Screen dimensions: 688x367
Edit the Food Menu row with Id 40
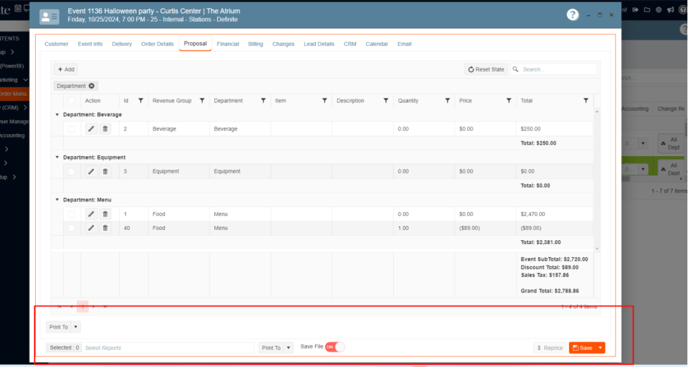[91, 228]
